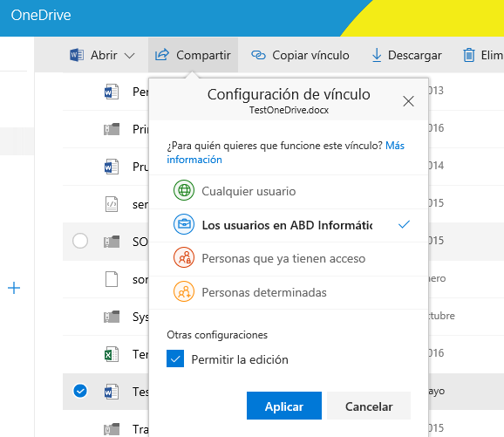
Task: Open the Sys folder icon
Action: point(112,317)
